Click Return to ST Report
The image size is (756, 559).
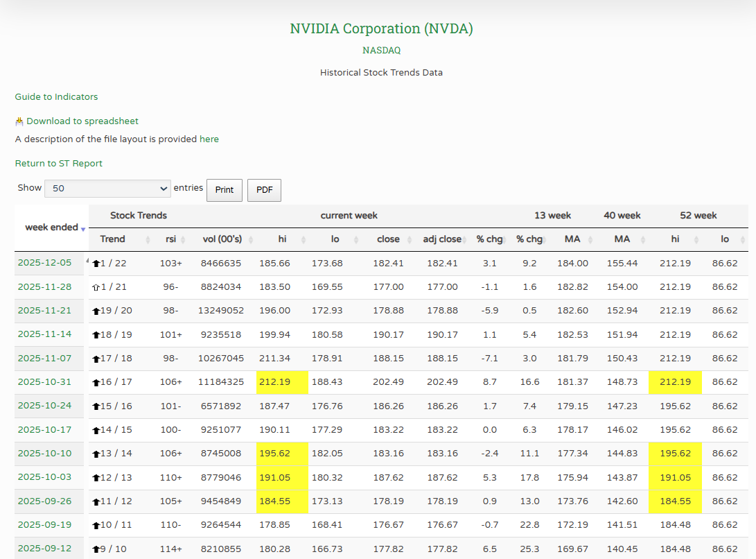coord(58,163)
